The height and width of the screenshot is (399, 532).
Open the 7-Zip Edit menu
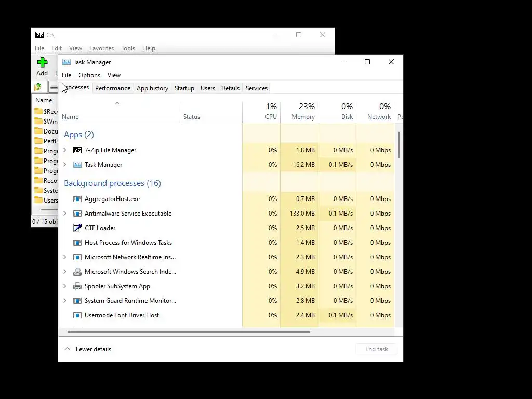tap(56, 48)
